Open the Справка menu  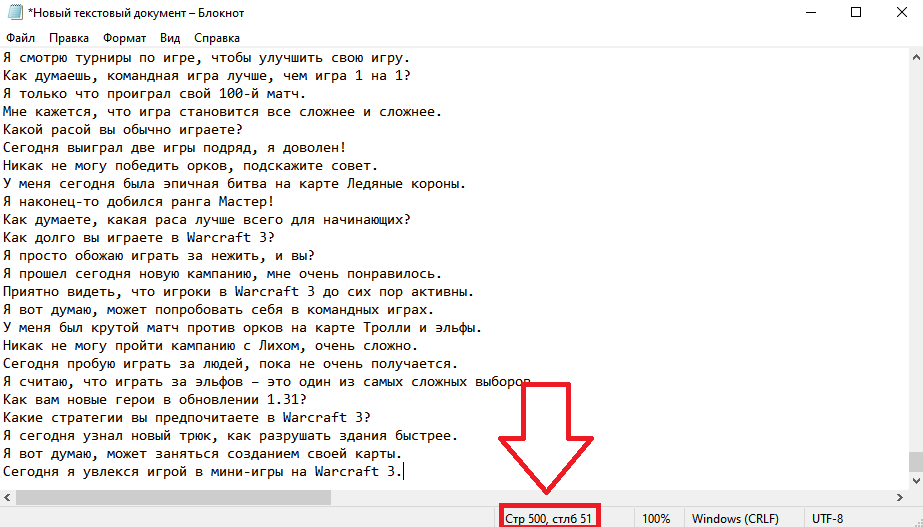click(217, 38)
